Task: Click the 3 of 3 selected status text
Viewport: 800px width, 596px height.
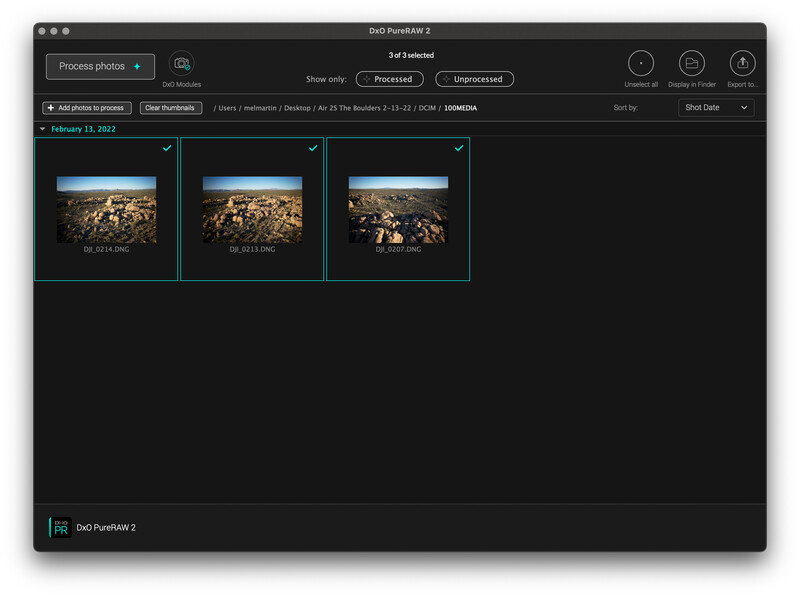Action: tap(411, 55)
